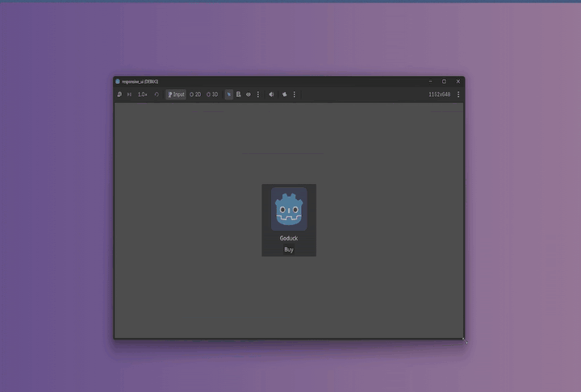The image size is (581, 392).
Task: Select the Input mode toggle
Action: tap(176, 94)
